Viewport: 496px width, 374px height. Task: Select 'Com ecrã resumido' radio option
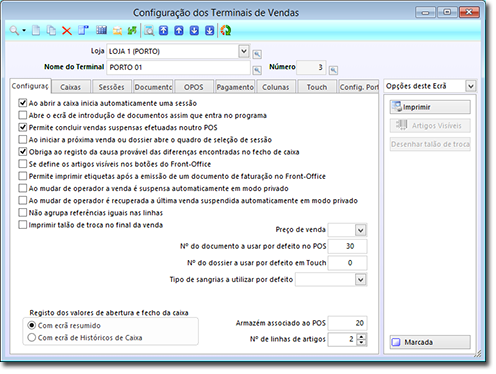pos(32,325)
